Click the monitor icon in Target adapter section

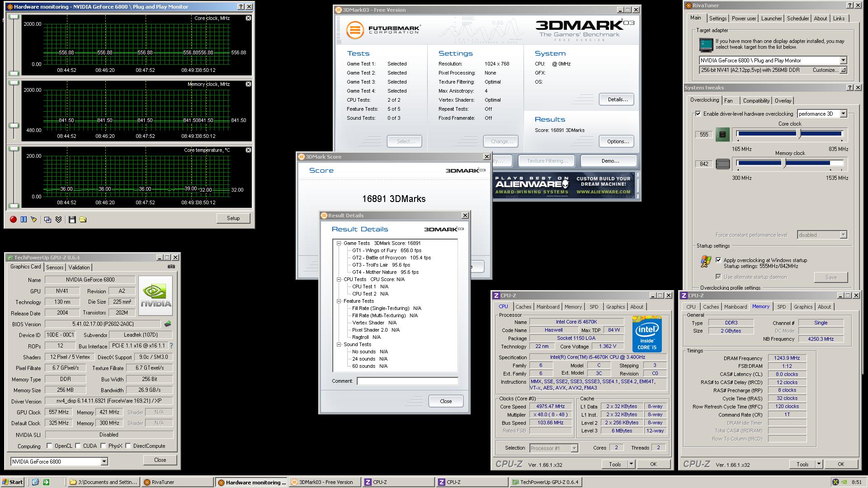706,44
